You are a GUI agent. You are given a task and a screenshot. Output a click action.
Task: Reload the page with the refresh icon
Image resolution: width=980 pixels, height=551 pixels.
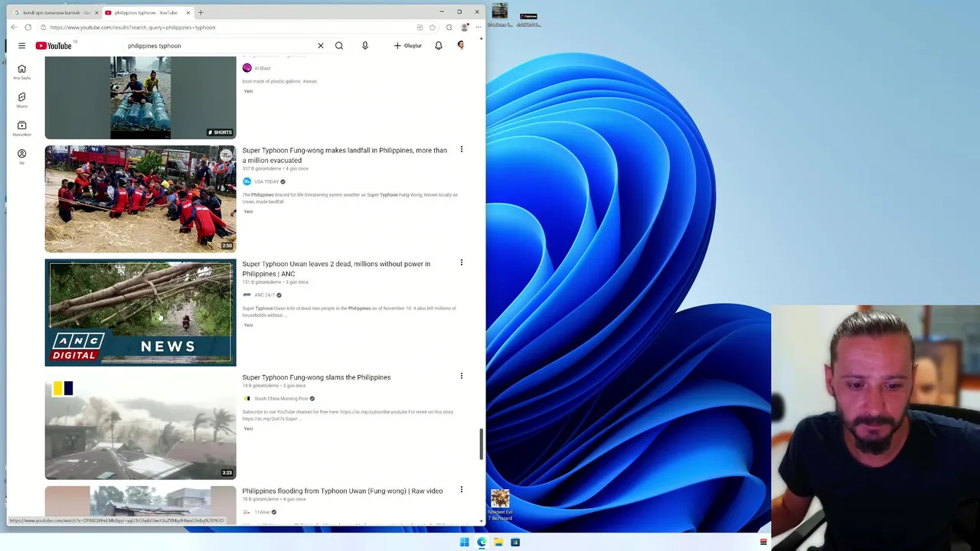click(28, 28)
